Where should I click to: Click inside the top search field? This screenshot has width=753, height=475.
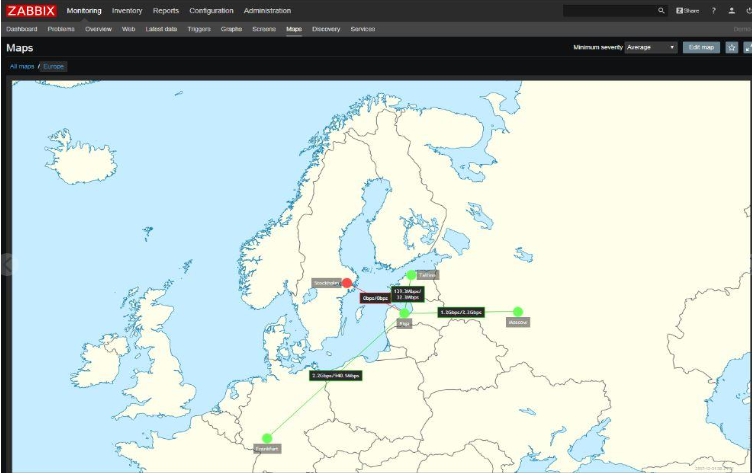610,10
